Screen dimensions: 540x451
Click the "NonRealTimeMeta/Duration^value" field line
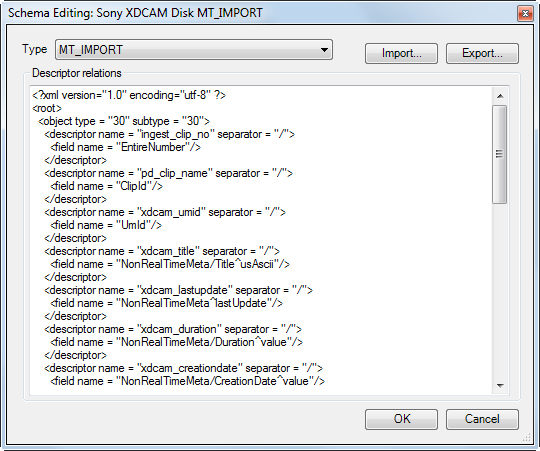(176, 342)
